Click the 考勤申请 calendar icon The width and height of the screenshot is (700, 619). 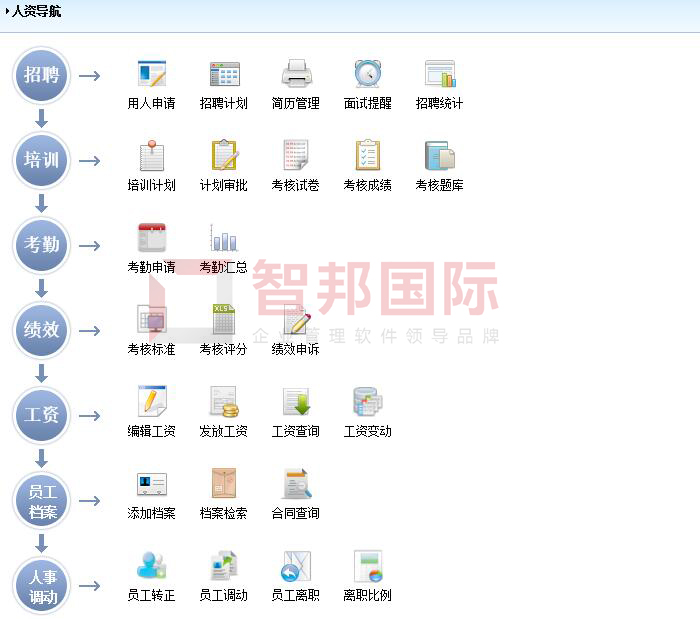tap(152, 239)
